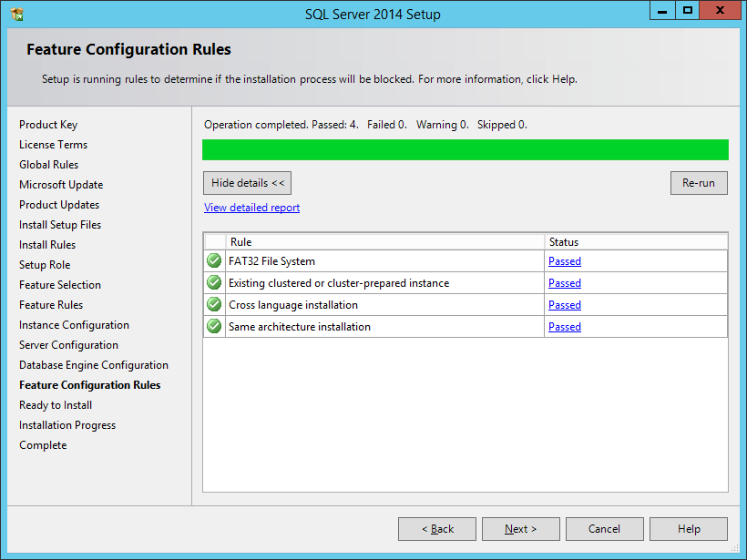Collapse the rules list with Hide details

[x=248, y=183]
